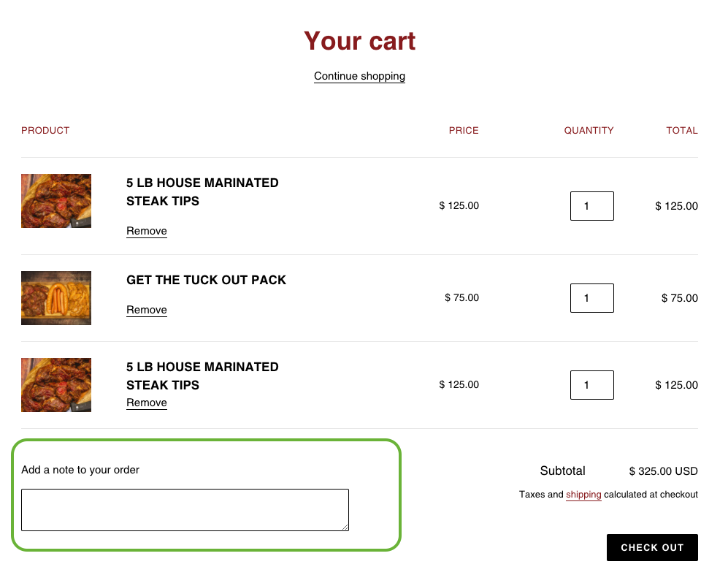
Task: Open the first 5 LB House Marinated Steak Tips title
Action: point(202,191)
